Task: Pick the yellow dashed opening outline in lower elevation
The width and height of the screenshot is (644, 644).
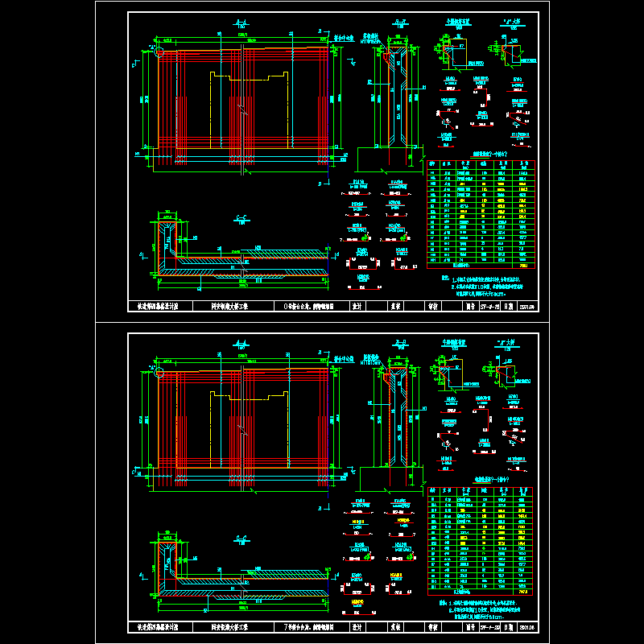Action: [249, 430]
